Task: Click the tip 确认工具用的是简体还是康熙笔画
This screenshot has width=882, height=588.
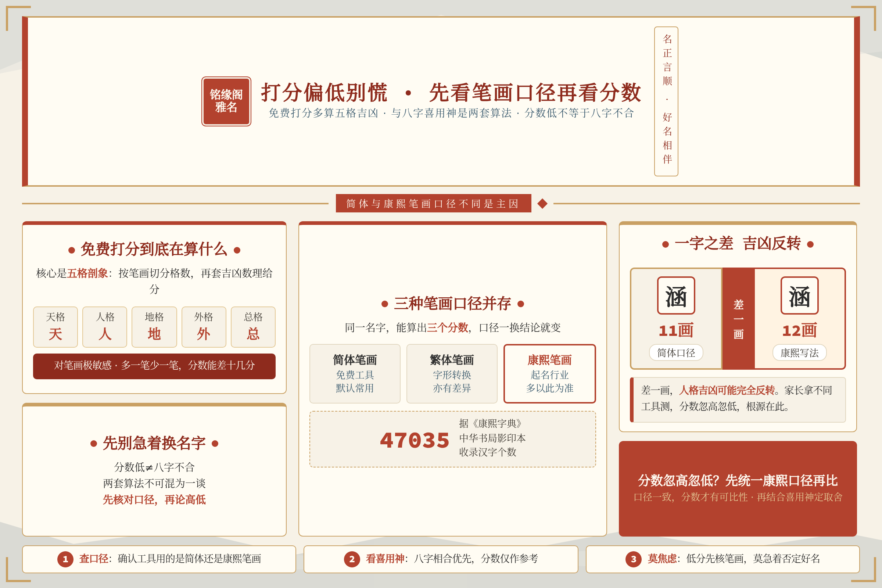Action: pos(189,558)
